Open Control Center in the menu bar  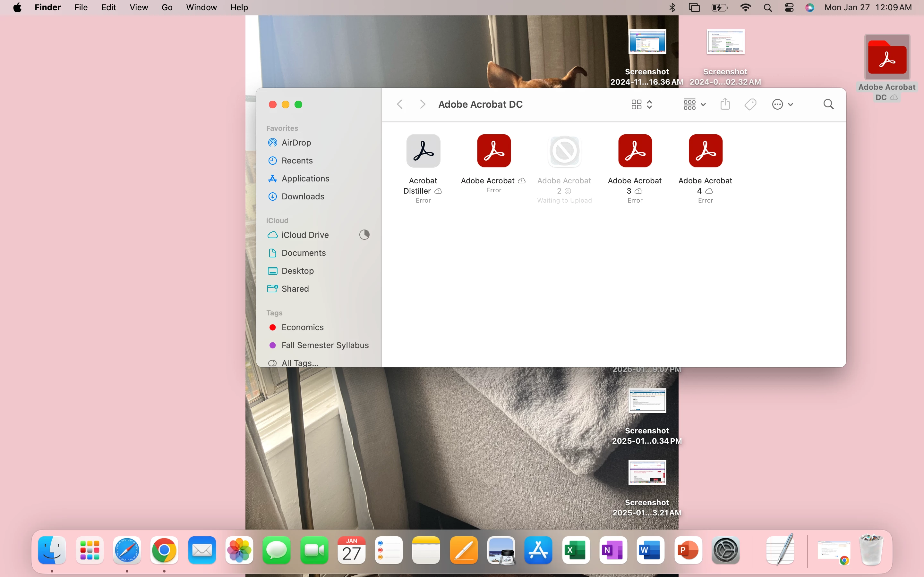(789, 8)
